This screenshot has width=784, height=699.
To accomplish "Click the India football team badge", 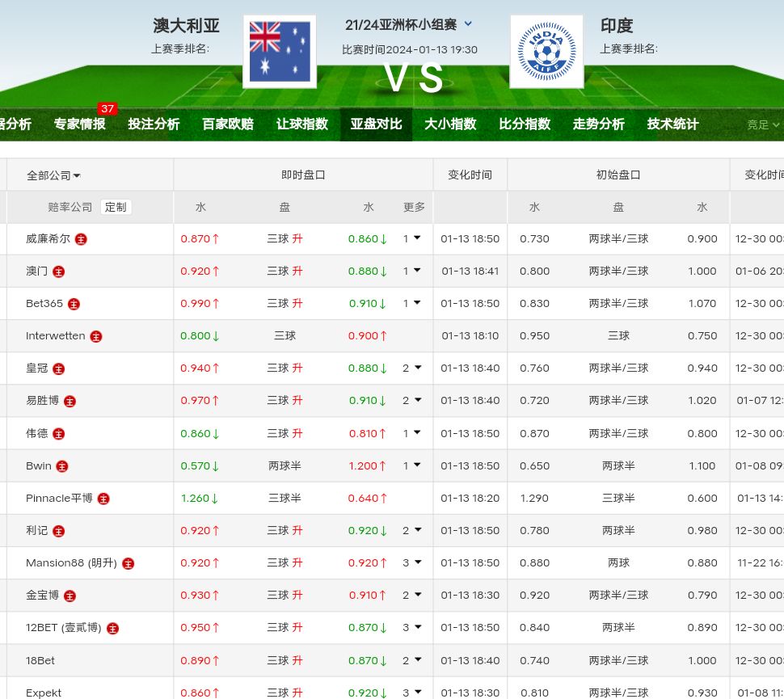I will point(546,52).
